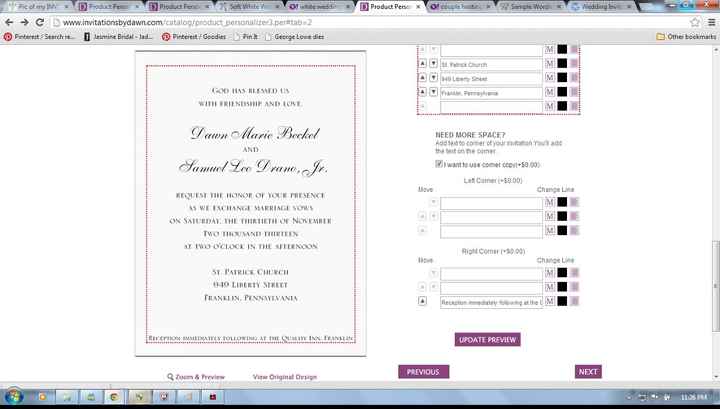Move the Franklin, Pennsylvania line down
Image resolution: width=720 pixels, height=409 pixels.
coord(433,92)
